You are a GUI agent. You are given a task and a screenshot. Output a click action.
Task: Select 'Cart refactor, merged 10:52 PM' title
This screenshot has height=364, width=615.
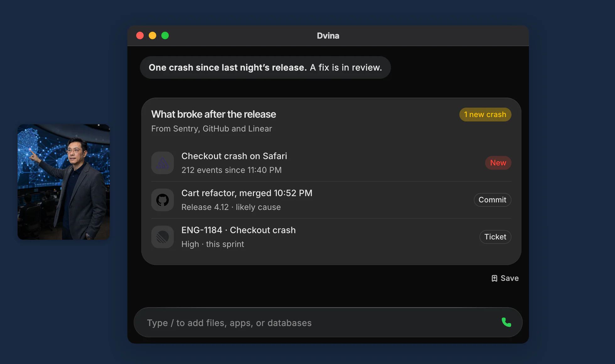pos(247,193)
